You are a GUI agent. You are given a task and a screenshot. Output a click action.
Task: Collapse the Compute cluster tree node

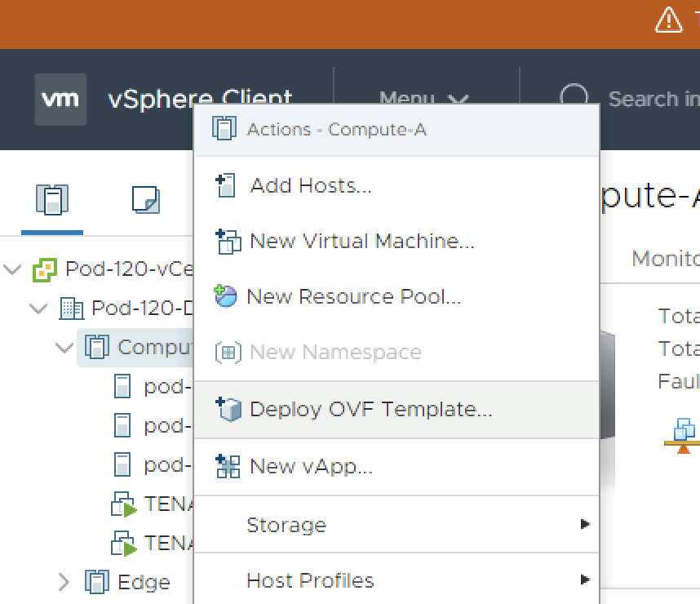click(64, 348)
